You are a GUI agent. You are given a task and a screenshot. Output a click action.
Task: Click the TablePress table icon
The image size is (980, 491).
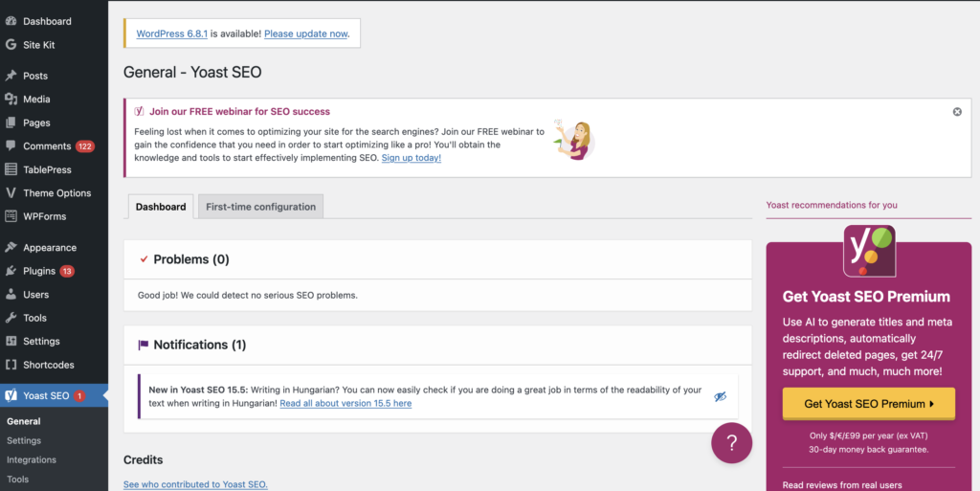(x=11, y=169)
